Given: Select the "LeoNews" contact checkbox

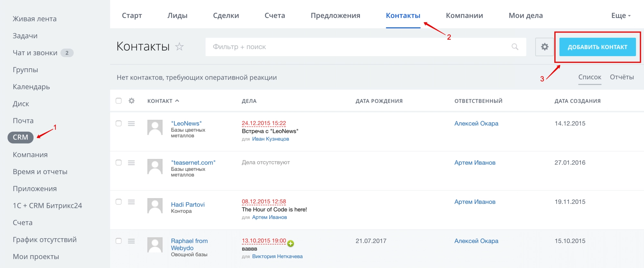Looking at the screenshot, I should point(118,124).
